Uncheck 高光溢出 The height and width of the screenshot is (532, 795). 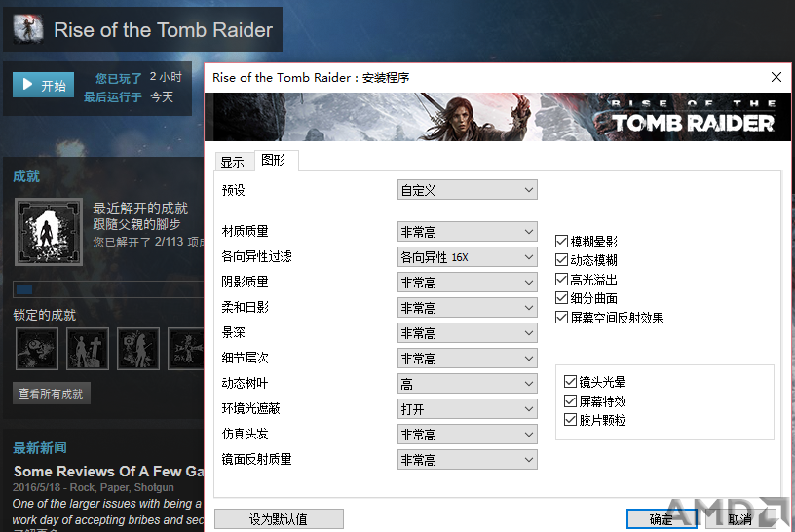(561, 280)
